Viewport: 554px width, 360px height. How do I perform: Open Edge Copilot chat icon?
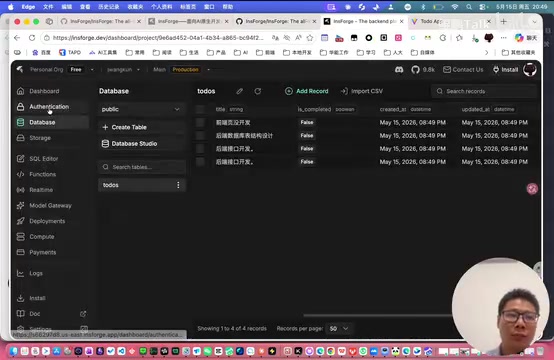525,38
